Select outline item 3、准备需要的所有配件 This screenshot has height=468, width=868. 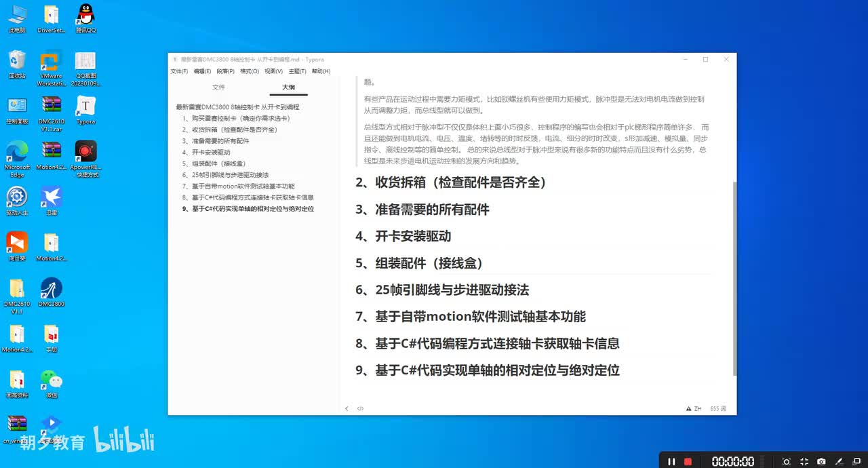click(215, 141)
